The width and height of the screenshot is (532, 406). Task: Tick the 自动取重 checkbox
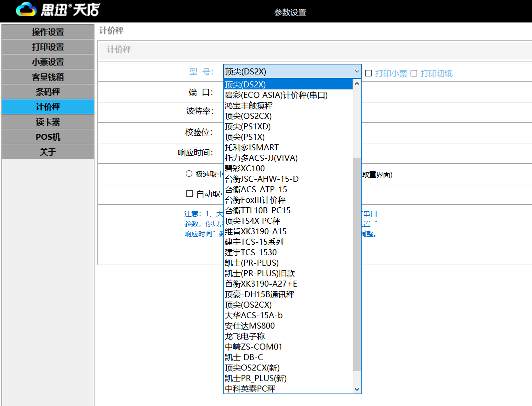pos(190,194)
